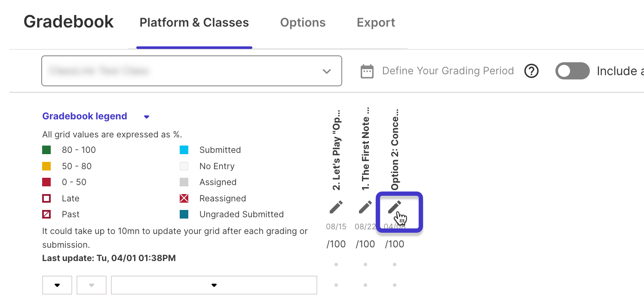Click the highlighted pencil for "Option 2: Conce..."
This screenshot has height=304, width=644.
[395, 207]
